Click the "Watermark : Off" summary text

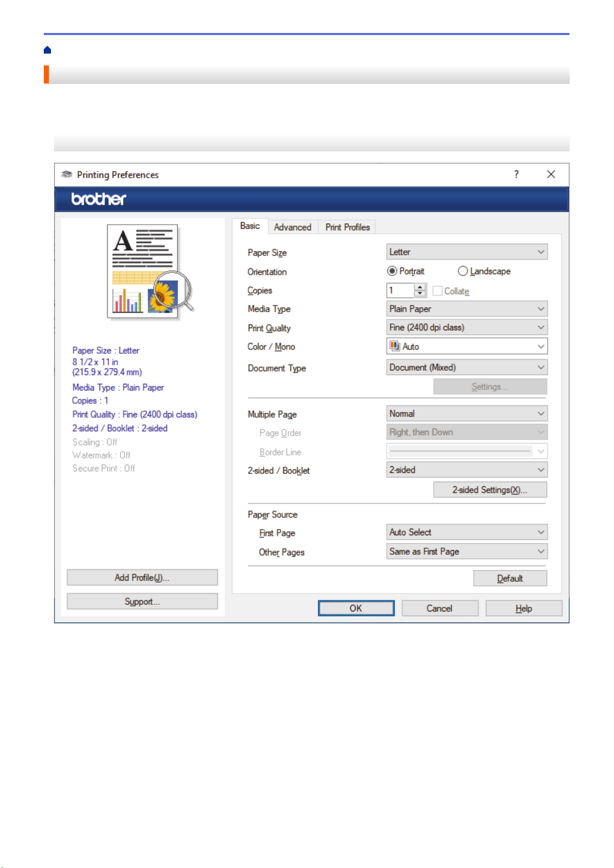click(x=101, y=455)
